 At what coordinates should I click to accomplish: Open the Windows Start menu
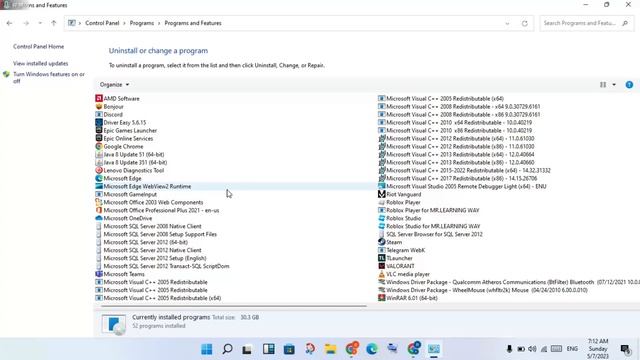[x=207, y=349]
